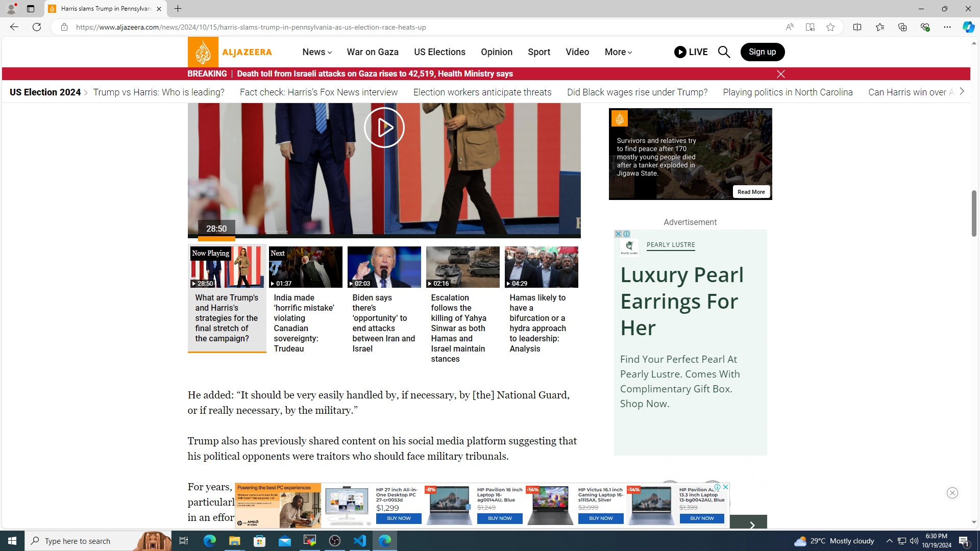Open Pearly Lustre brand link
Image resolution: width=980 pixels, height=551 pixels.
pos(671,245)
